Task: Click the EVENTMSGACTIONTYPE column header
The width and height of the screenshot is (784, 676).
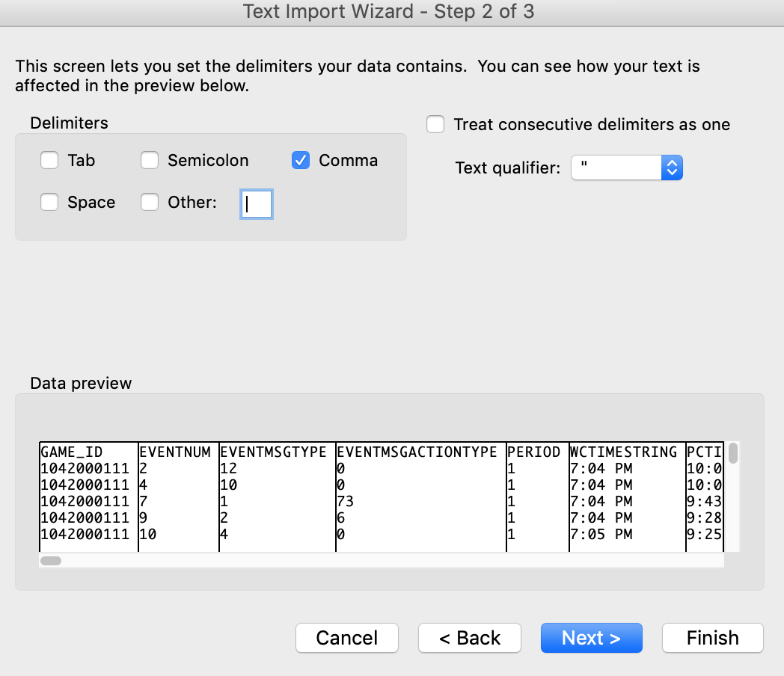Action: pos(417,452)
